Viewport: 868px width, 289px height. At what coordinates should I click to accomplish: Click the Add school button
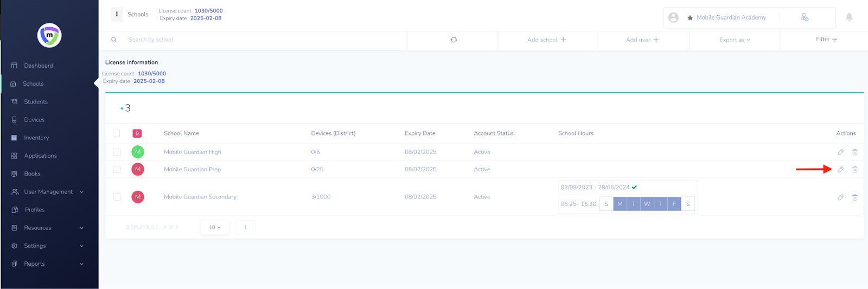tap(547, 40)
